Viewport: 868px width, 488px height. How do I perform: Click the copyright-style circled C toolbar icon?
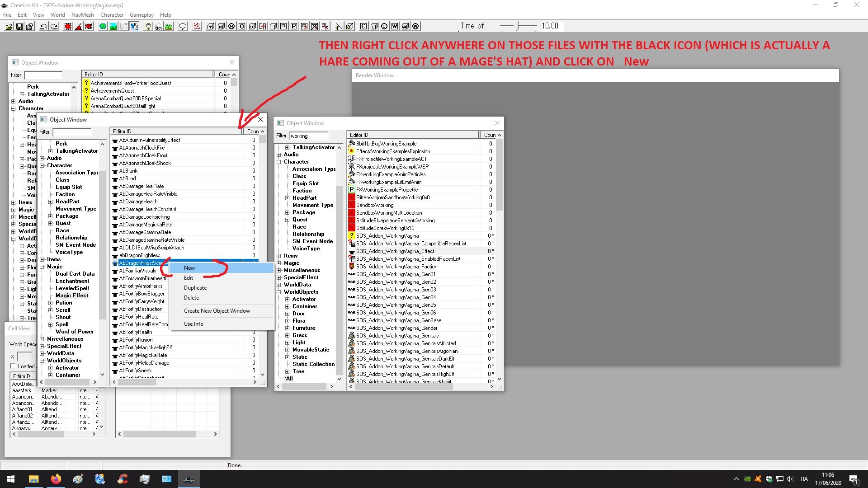(x=384, y=26)
